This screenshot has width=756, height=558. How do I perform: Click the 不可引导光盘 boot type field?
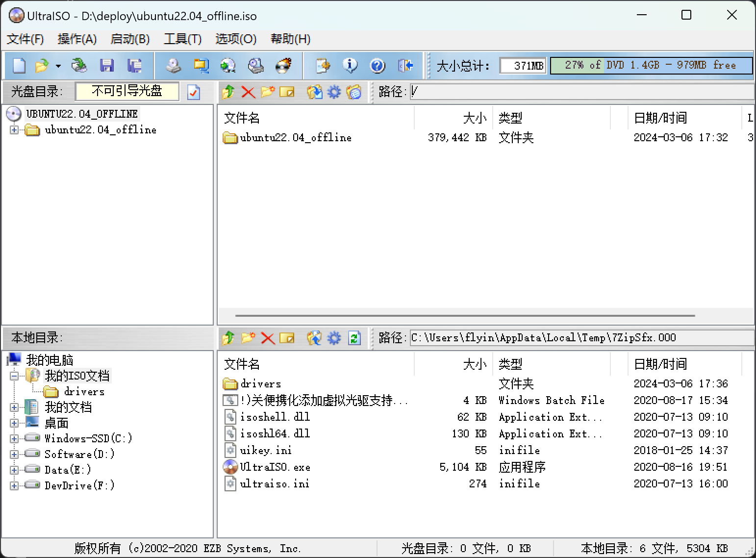[x=127, y=91]
